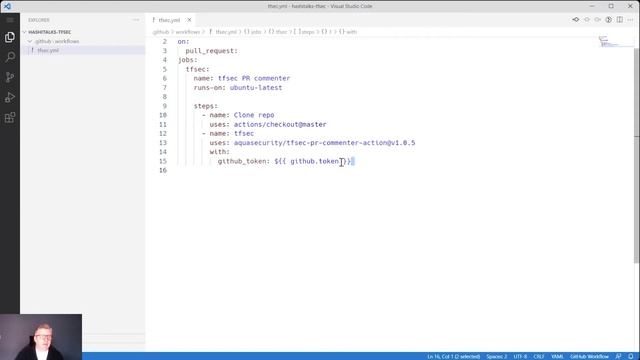640x360 pixels.
Task: Click the EXPLORER panel title
Action: pyautogui.click(x=39, y=20)
